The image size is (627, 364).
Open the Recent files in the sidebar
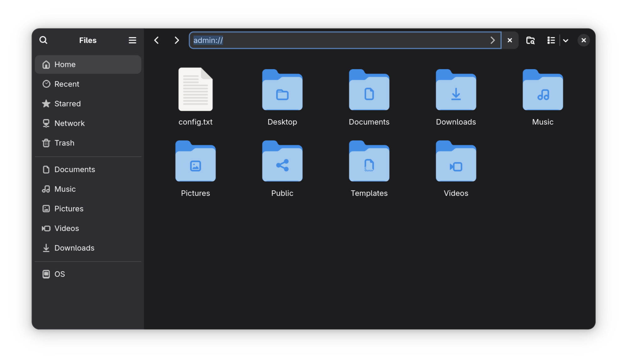coord(67,84)
